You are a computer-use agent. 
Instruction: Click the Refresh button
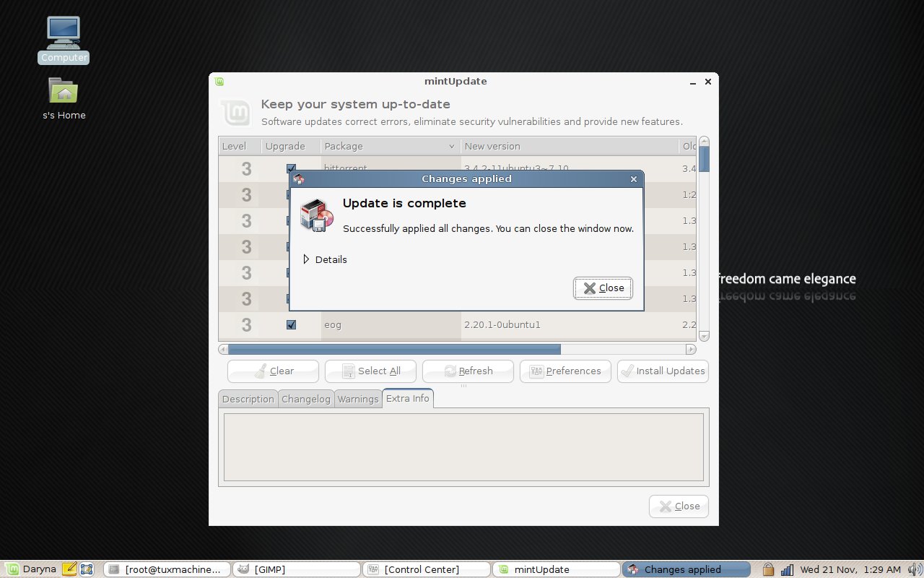468,371
